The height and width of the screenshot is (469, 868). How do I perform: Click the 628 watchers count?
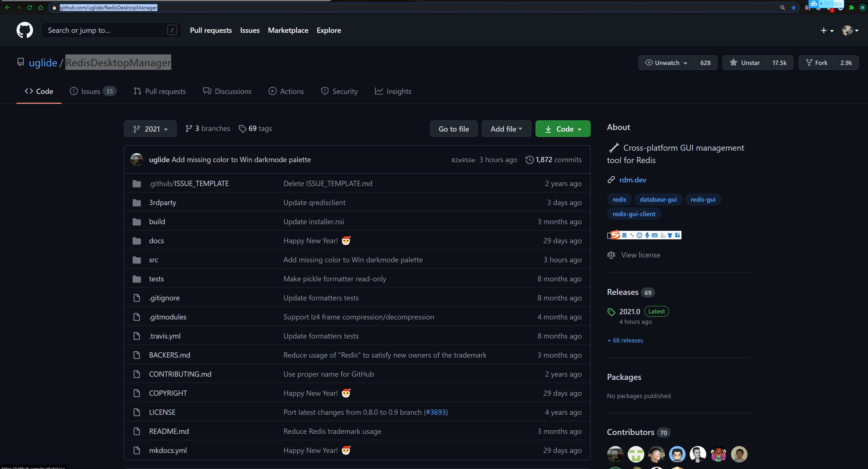click(705, 63)
